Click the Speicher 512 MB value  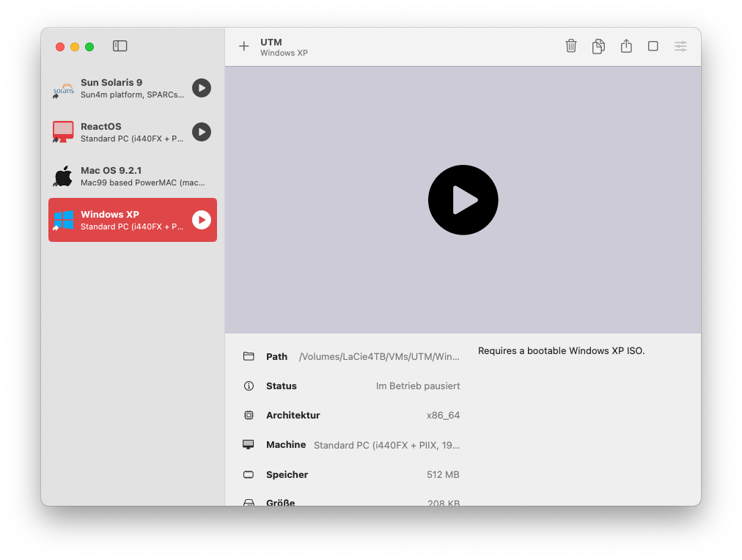[443, 475]
